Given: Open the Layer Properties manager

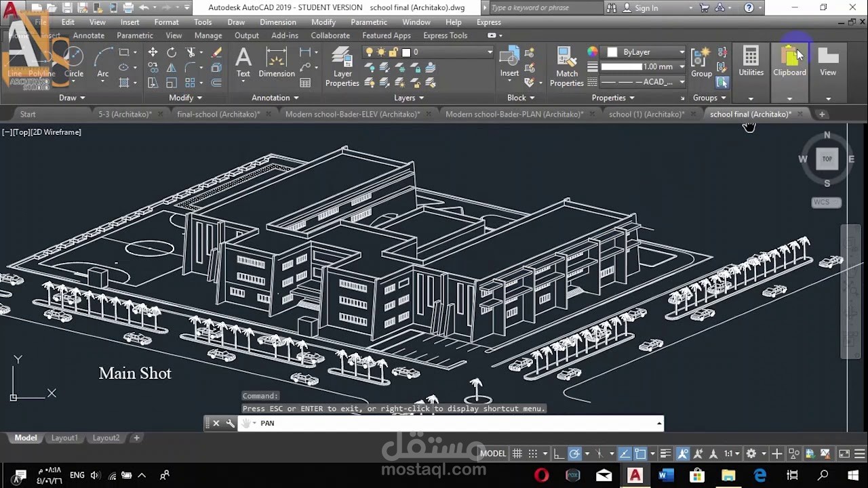Looking at the screenshot, I should coord(342,64).
